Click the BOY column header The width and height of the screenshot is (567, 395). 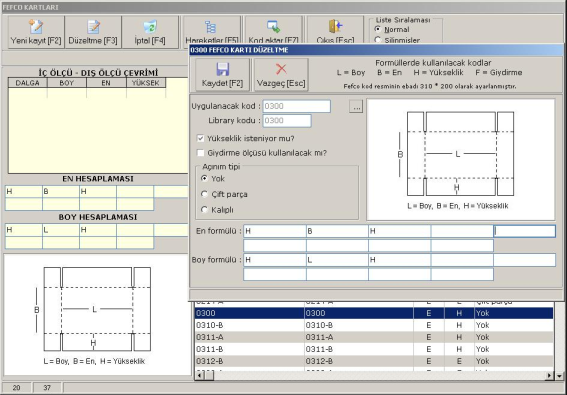[x=67, y=83]
